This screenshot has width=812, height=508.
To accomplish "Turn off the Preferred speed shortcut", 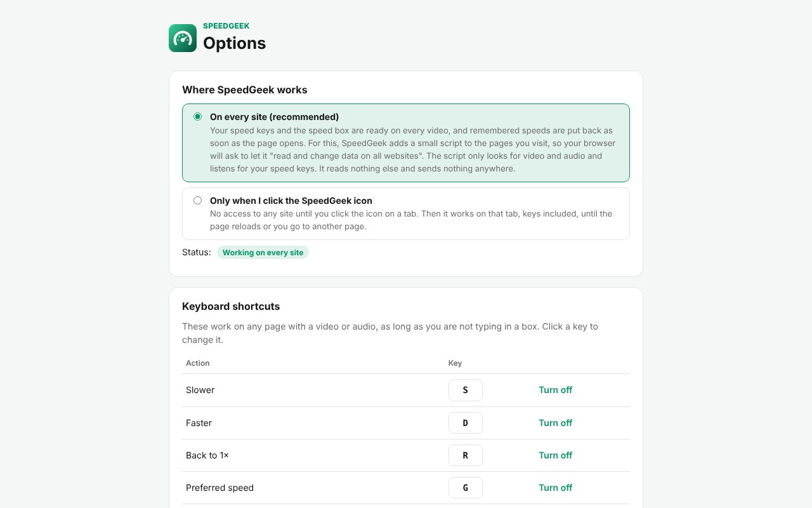I will (556, 488).
